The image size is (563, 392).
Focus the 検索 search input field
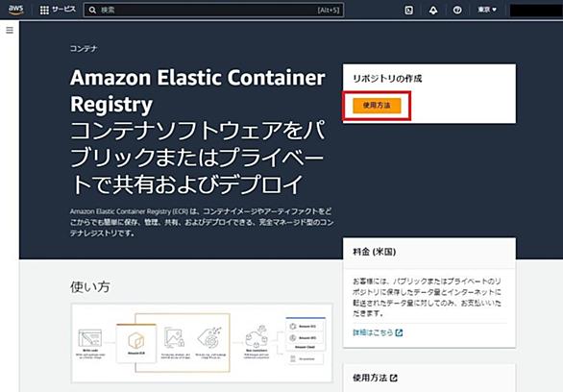(x=213, y=10)
